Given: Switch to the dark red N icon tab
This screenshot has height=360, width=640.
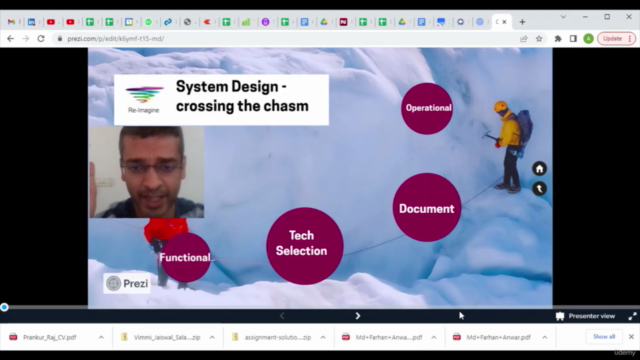Looking at the screenshot, I should tap(343, 22).
